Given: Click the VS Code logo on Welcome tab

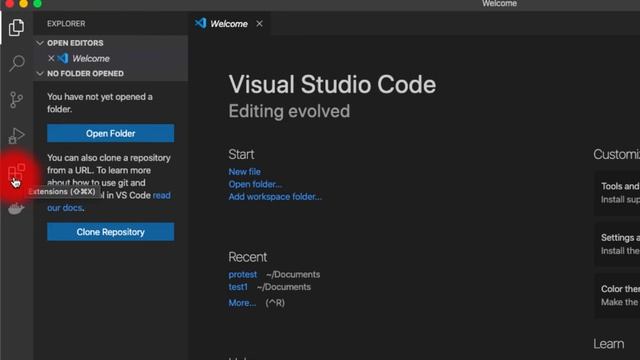Looking at the screenshot, I should point(200,23).
